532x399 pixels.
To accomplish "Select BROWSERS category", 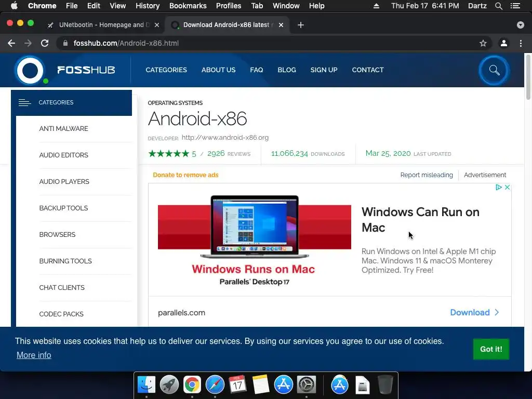I will 57,234.
